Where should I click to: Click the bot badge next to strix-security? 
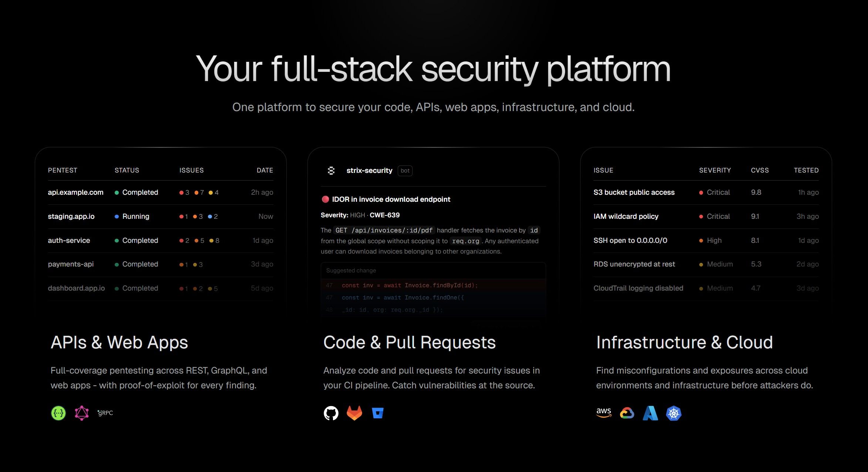[x=405, y=171]
